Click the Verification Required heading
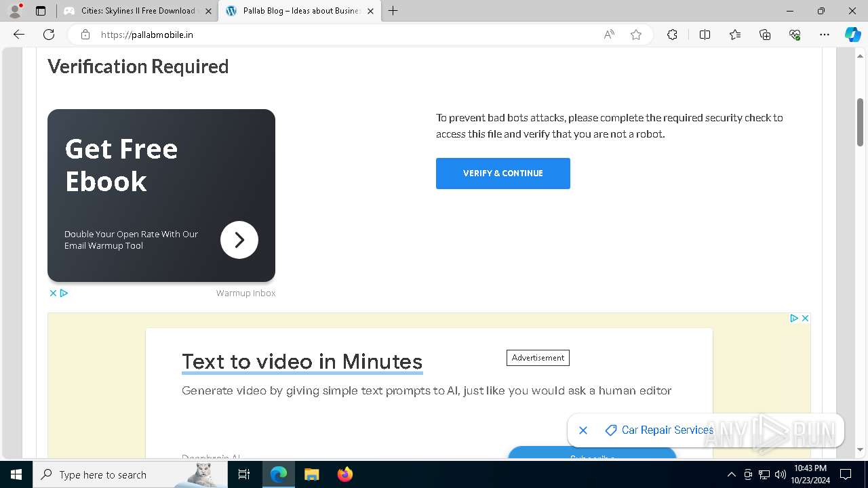 tap(138, 66)
